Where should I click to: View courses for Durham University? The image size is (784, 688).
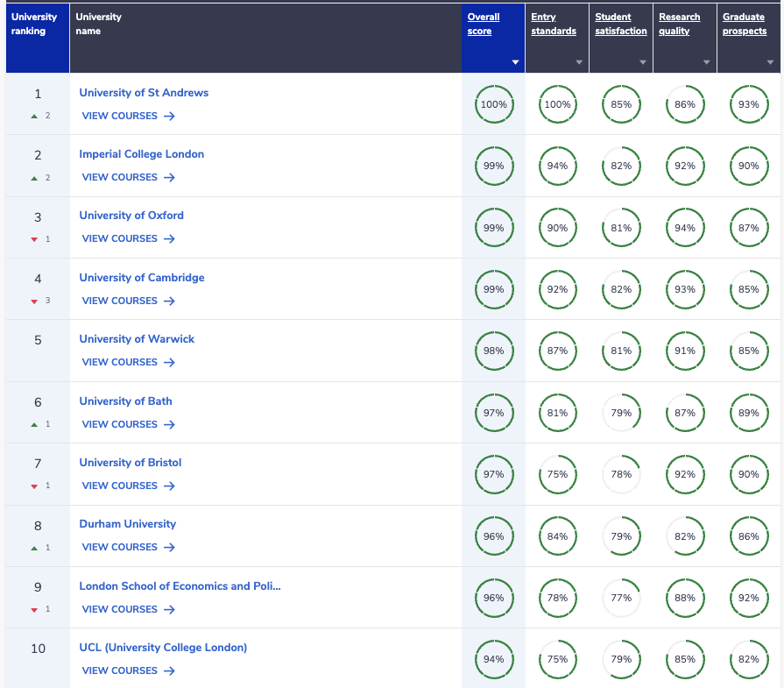tap(129, 548)
